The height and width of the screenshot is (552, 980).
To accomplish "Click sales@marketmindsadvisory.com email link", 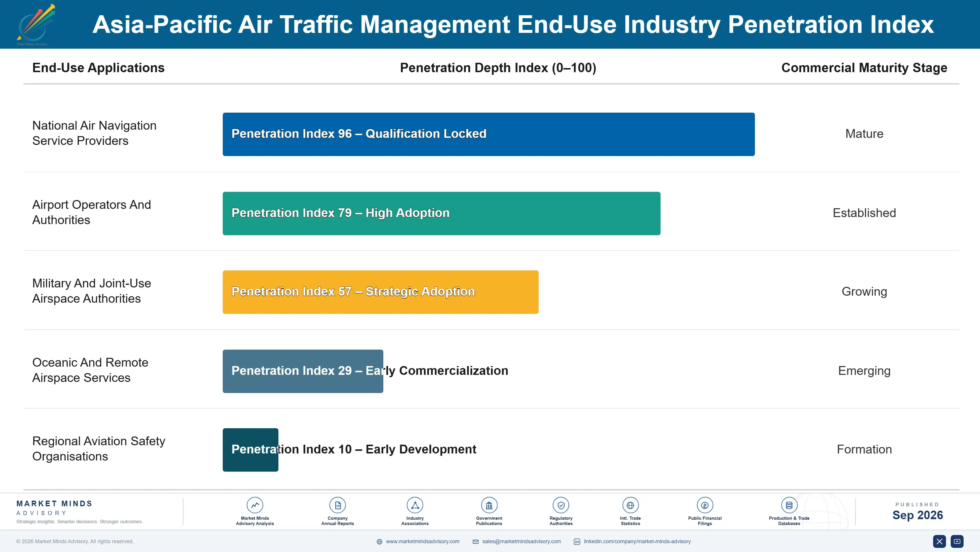I will 522,541.
